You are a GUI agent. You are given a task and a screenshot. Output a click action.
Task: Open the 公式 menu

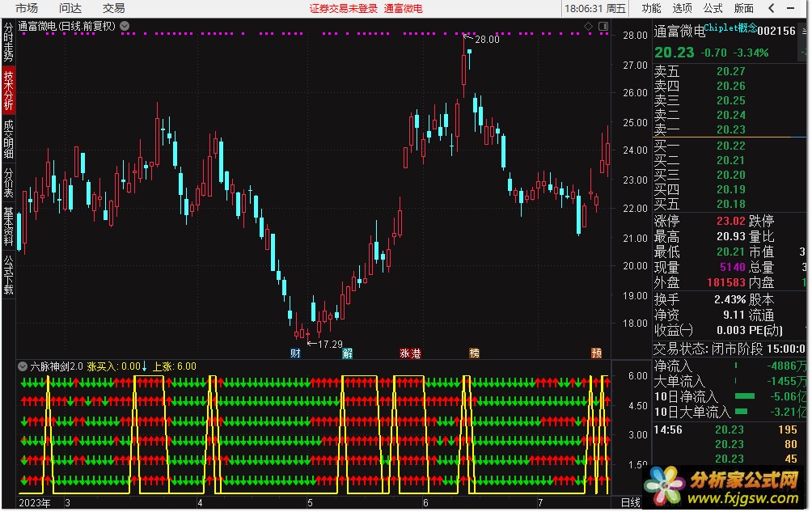[713, 8]
